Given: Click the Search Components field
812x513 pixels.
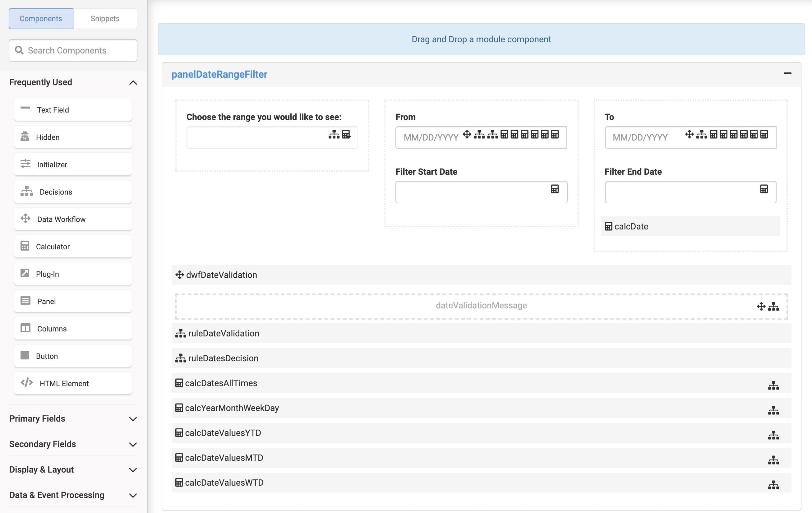Looking at the screenshot, I should [x=73, y=50].
